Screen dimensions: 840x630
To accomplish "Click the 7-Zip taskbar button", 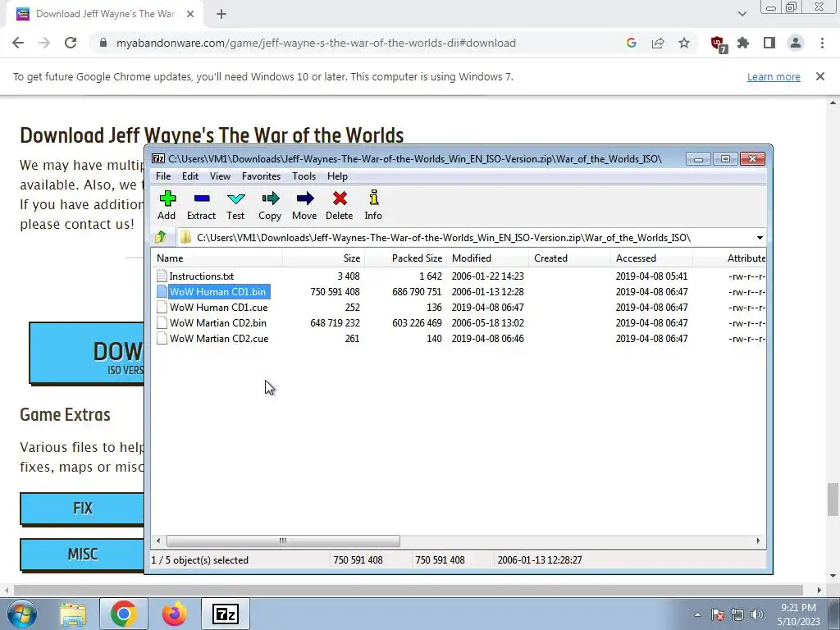I will [x=225, y=614].
